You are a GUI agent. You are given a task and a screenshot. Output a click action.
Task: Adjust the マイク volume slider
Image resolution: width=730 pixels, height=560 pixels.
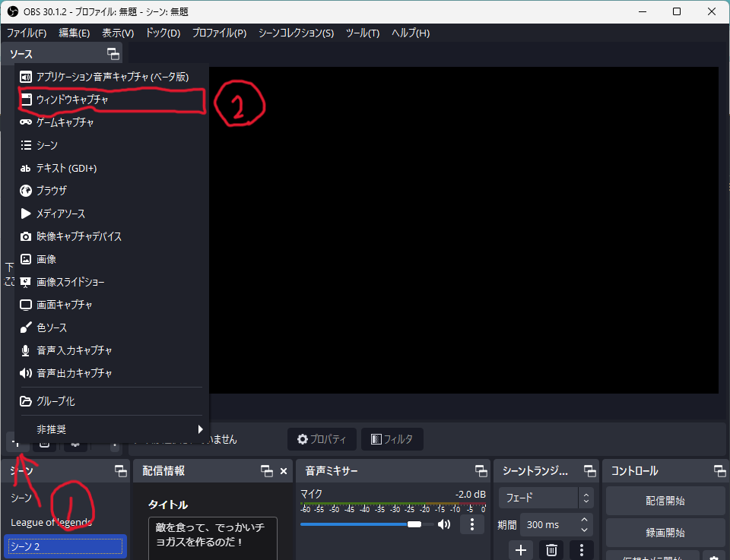(x=414, y=524)
